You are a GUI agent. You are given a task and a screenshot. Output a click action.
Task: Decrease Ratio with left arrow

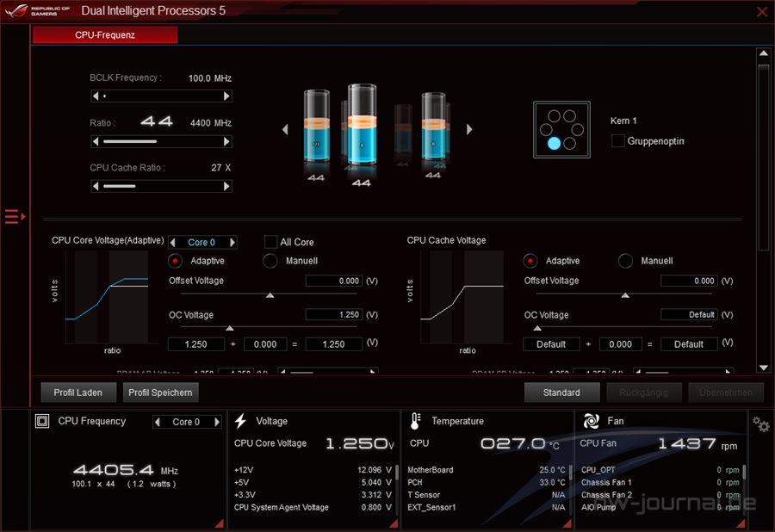[x=96, y=141]
